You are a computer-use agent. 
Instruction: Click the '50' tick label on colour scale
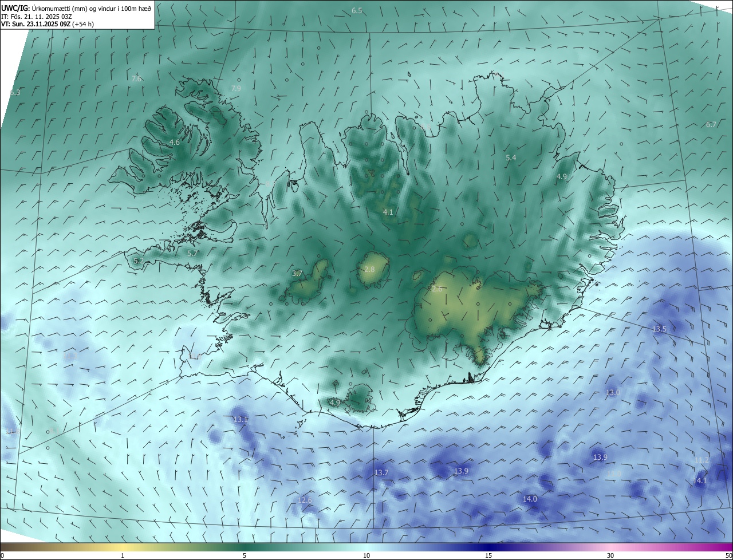728,555
